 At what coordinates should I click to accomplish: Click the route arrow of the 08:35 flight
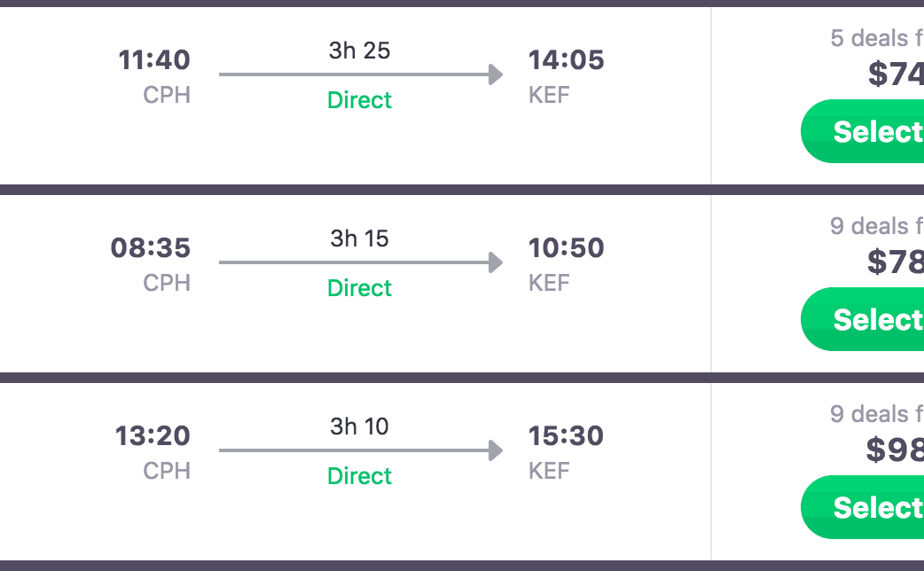[x=360, y=262]
